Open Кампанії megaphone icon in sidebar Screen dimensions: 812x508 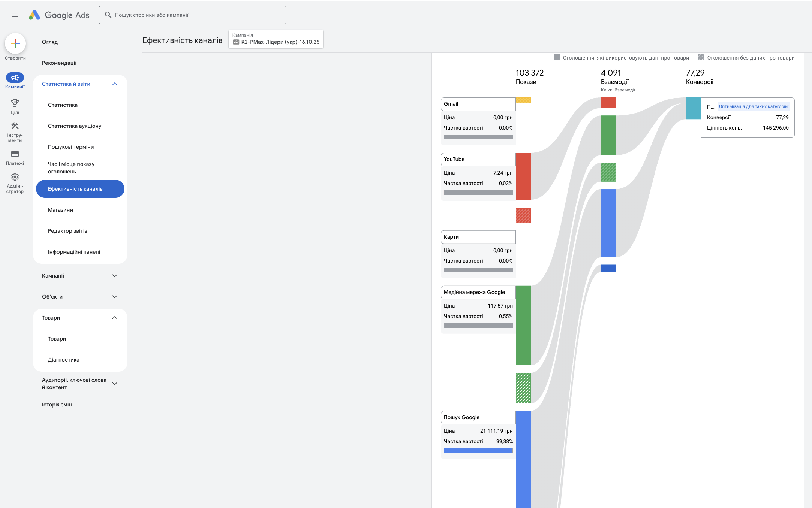[15, 78]
